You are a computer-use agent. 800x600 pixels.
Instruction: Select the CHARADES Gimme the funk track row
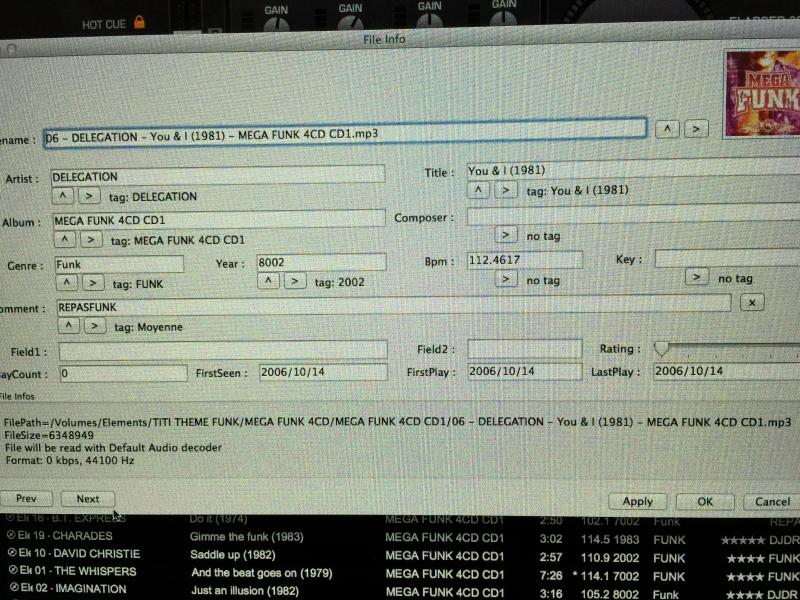[x=400, y=537]
